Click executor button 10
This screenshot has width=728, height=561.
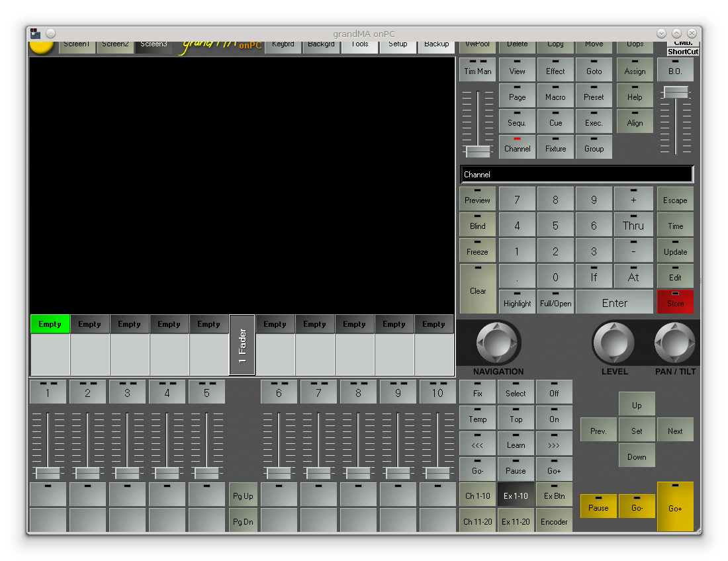pyautogui.click(x=437, y=392)
